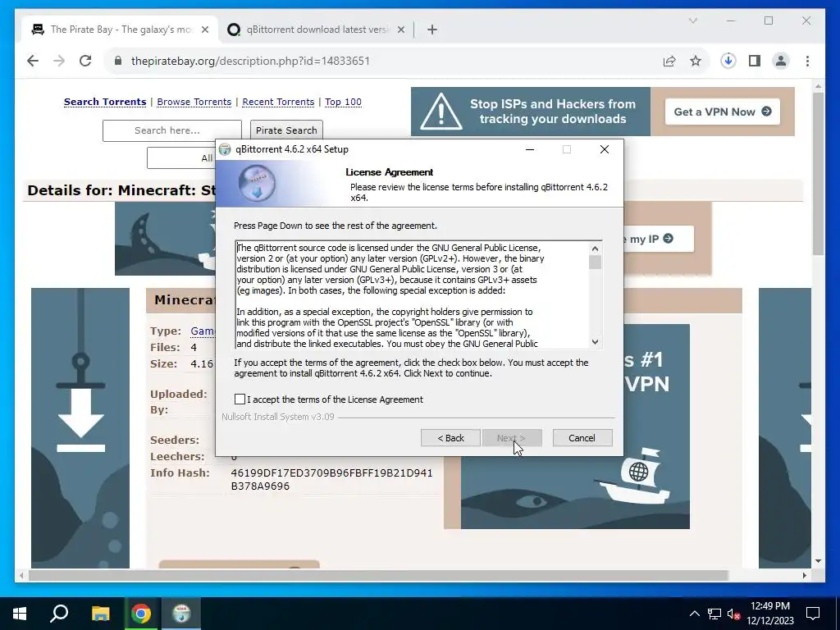The height and width of the screenshot is (630, 840).
Task: Toggle Chrome side panel icon
Action: tap(755, 61)
